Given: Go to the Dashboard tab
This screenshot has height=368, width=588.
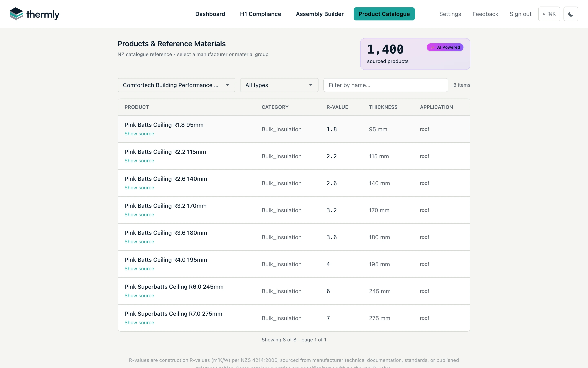Looking at the screenshot, I should (x=210, y=14).
